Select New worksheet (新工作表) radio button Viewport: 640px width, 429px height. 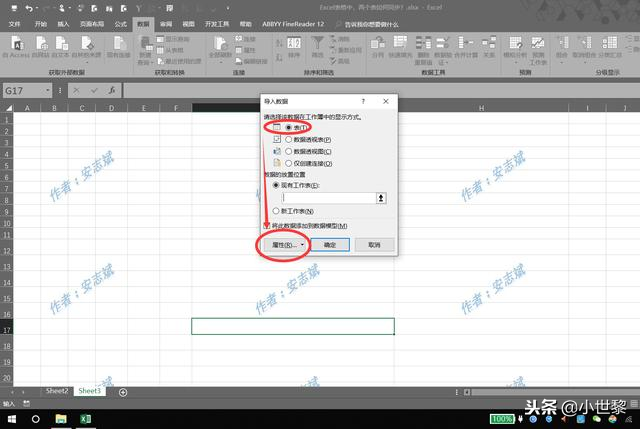(x=276, y=211)
